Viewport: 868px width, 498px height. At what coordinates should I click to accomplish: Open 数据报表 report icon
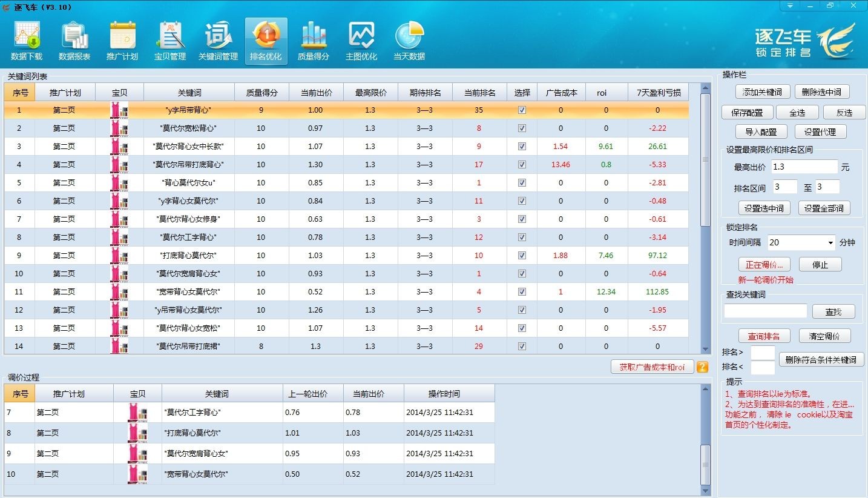click(x=74, y=41)
